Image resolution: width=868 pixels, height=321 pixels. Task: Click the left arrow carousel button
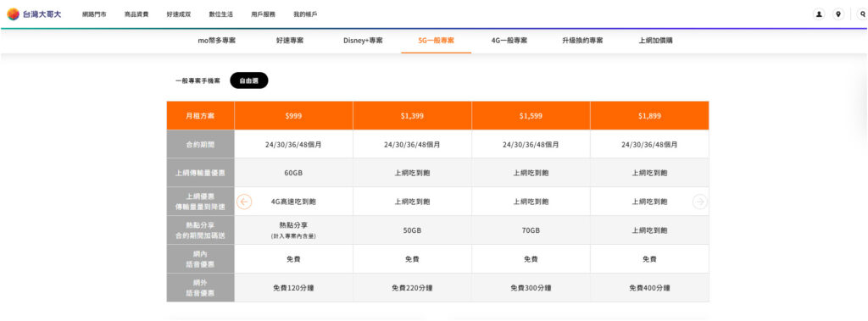pos(244,202)
